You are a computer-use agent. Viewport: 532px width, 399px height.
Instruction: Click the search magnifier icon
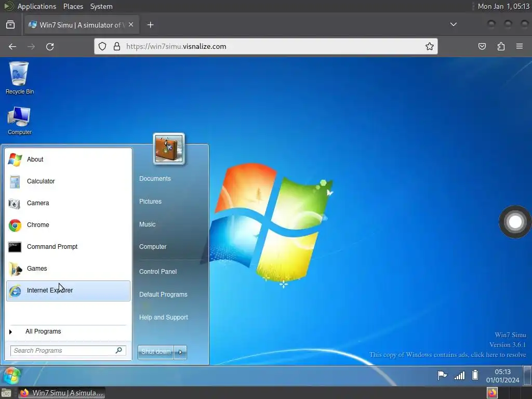119,350
